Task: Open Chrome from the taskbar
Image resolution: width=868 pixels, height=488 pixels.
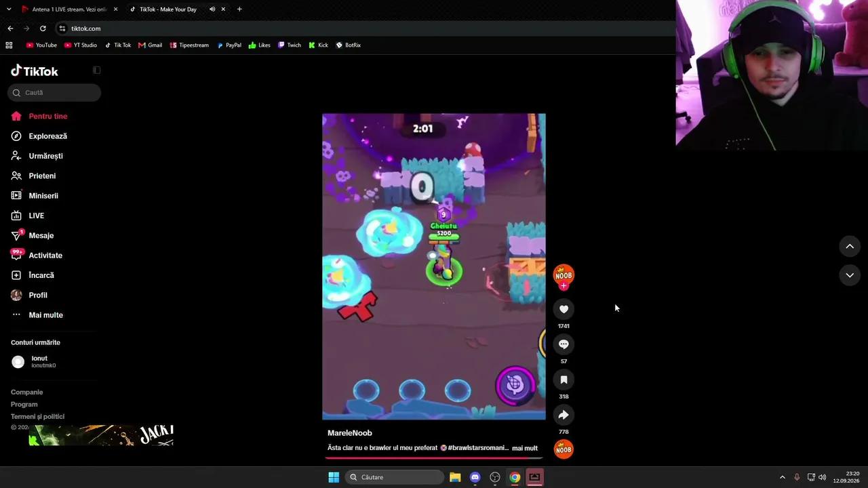Action: (x=515, y=477)
